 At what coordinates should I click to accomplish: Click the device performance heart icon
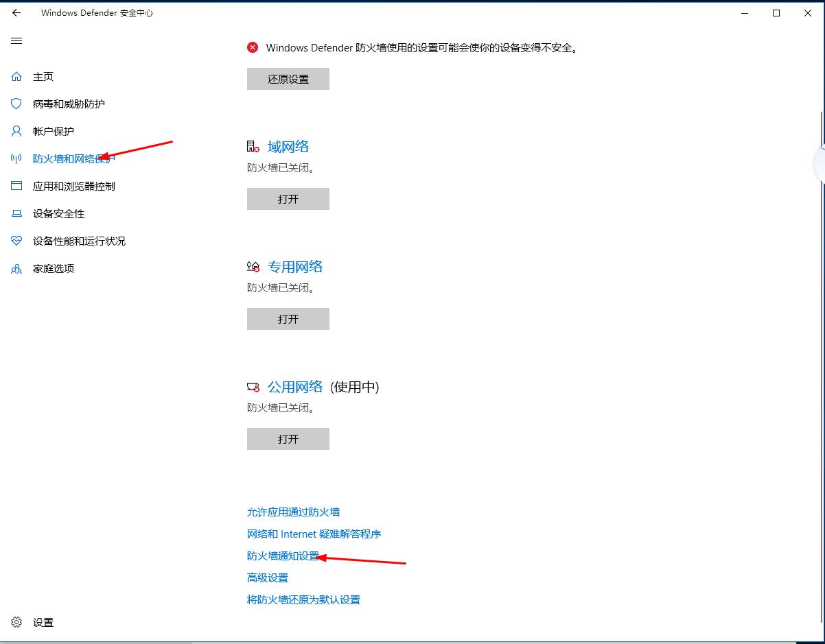(16, 241)
